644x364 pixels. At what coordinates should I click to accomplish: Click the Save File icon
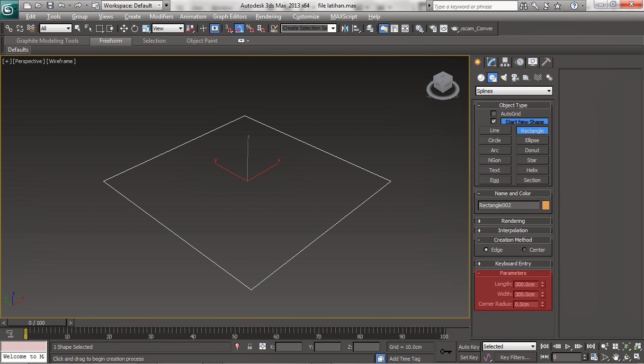click(x=50, y=6)
